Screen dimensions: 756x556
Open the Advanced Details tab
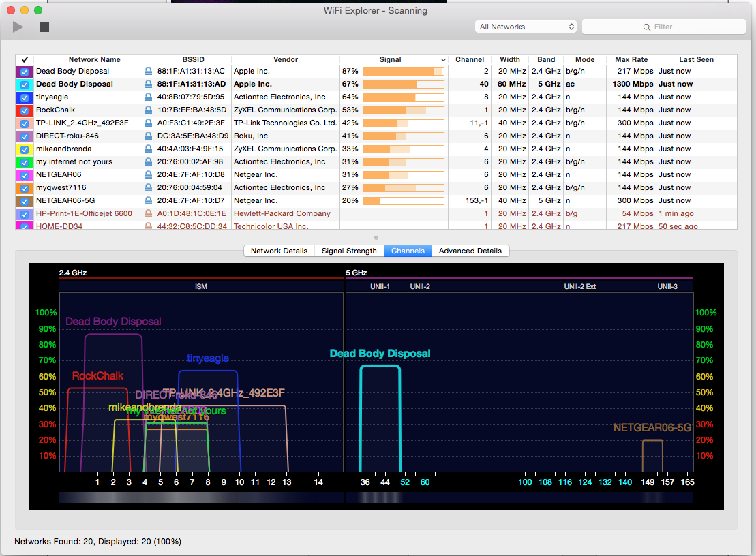pyautogui.click(x=470, y=251)
